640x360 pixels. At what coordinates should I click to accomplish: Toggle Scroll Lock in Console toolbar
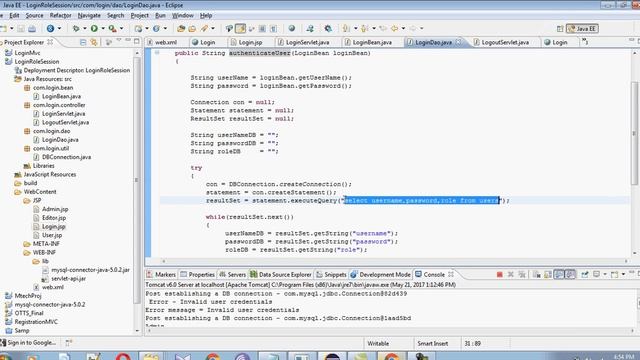coord(548,275)
